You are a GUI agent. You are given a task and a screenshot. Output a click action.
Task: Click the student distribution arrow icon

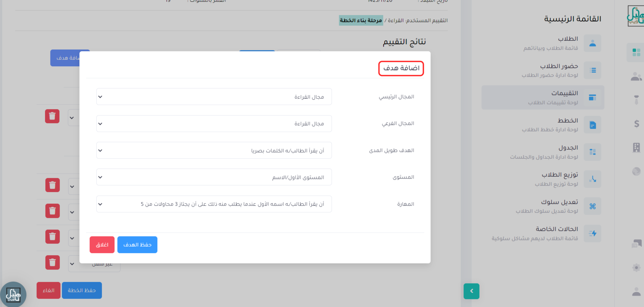(x=592, y=179)
